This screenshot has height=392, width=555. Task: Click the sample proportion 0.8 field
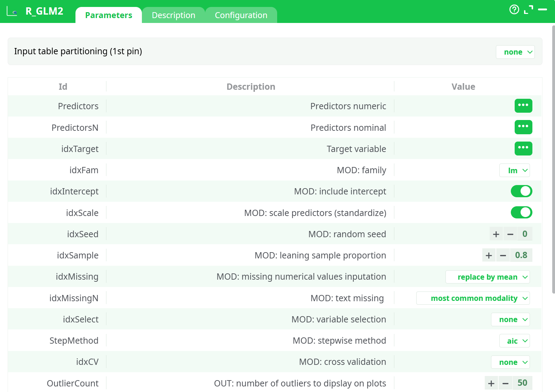[521, 255]
